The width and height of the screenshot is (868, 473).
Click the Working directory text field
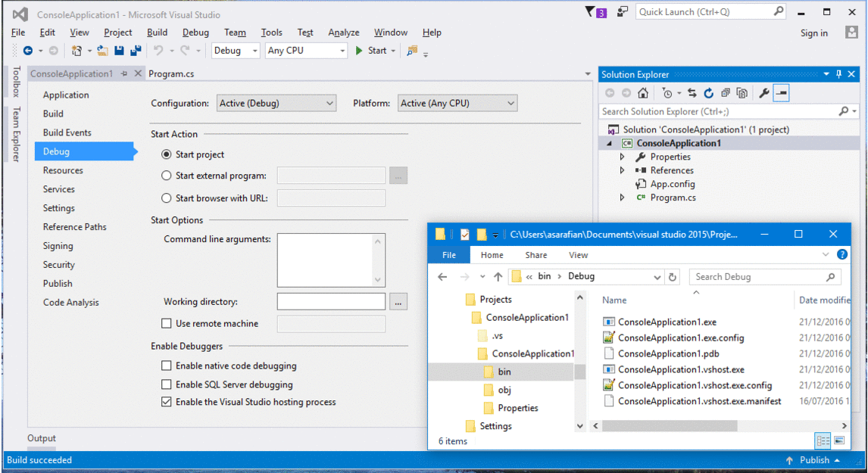click(331, 302)
